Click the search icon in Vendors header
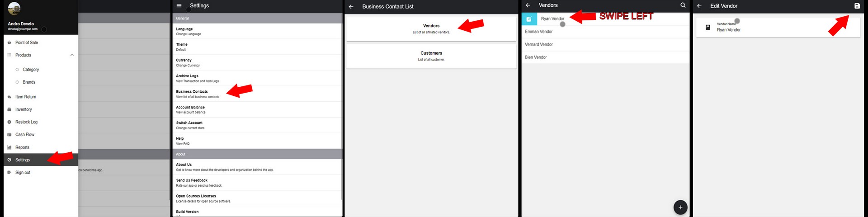Image resolution: width=868 pixels, height=217 pixels. pos(683,5)
